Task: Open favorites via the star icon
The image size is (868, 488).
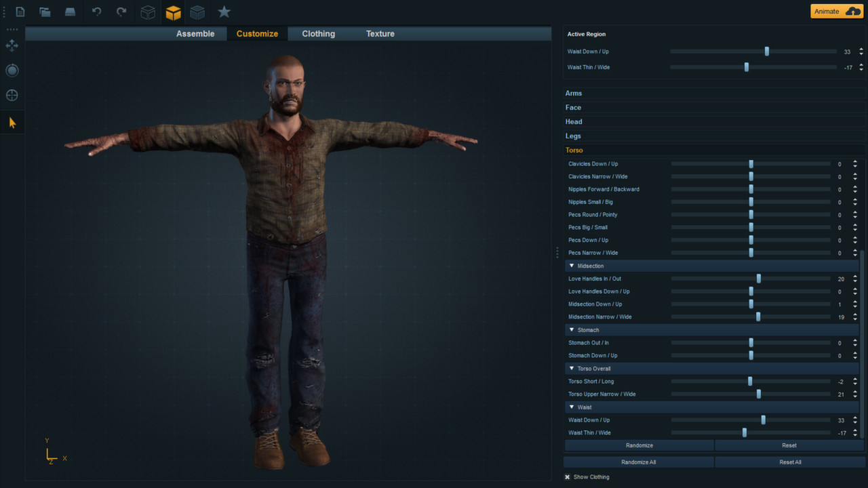Action: click(x=224, y=12)
